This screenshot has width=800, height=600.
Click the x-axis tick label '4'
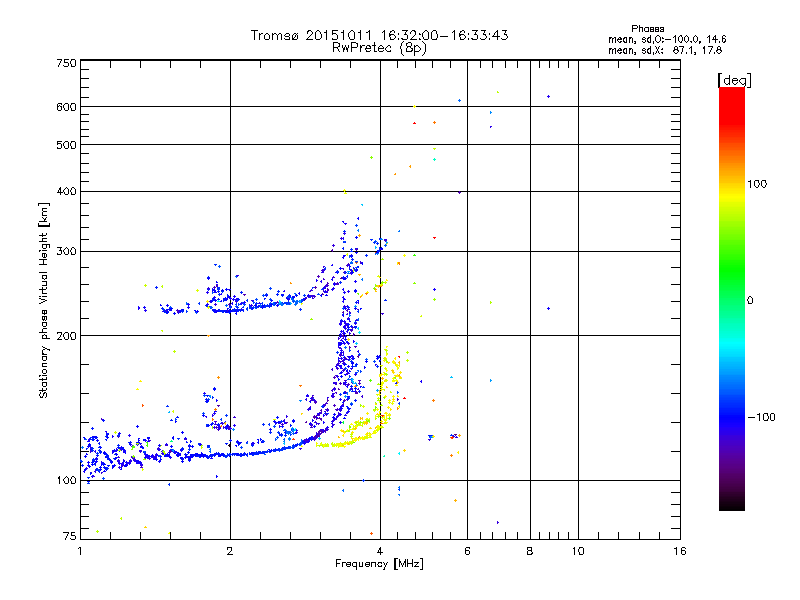380,551
